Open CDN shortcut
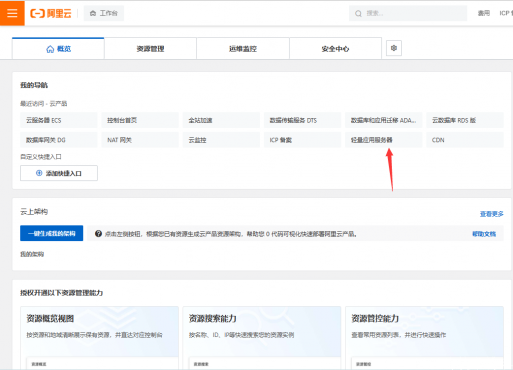The width and height of the screenshot is (513, 370). [x=465, y=140]
